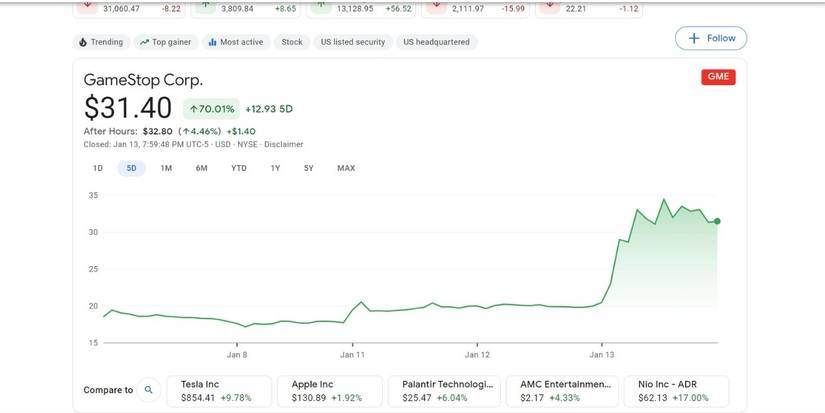Compare with AMC Entertainment card

coord(562,391)
